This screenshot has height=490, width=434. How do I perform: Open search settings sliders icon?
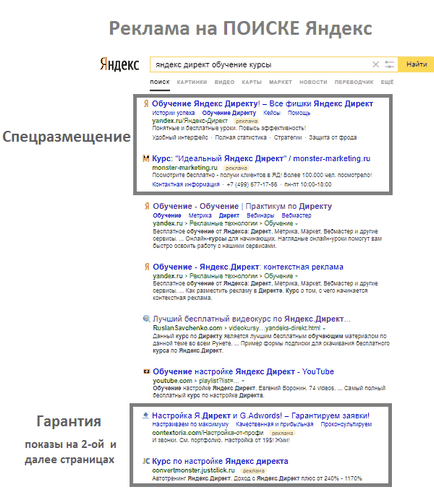coord(389,64)
